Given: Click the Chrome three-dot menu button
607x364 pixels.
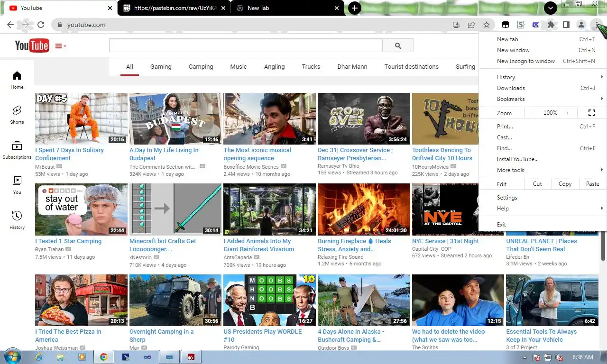Looking at the screenshot, I should 596,25.
